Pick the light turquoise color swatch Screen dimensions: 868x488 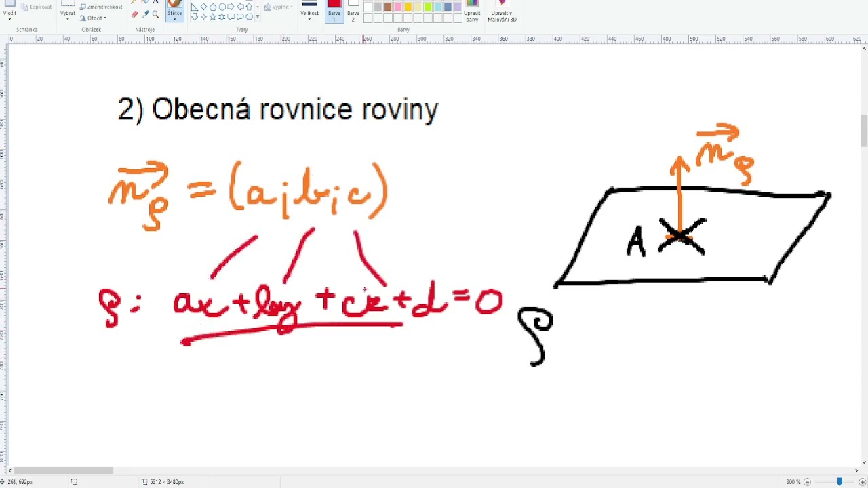(438, 7)
